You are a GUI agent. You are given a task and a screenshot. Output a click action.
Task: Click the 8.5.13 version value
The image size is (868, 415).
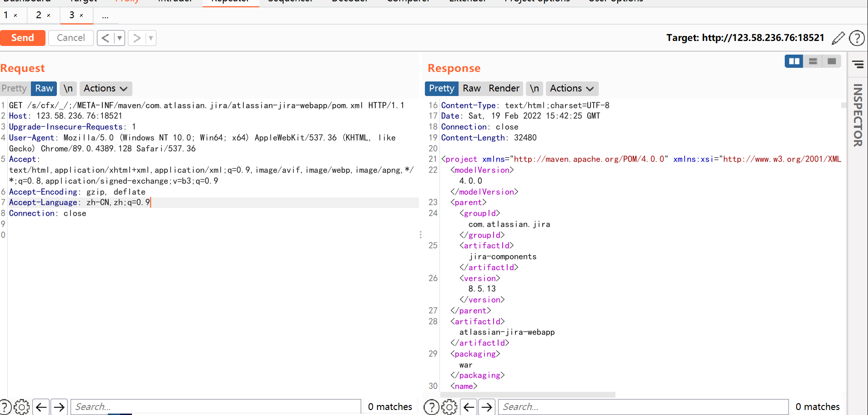(482, 289)
